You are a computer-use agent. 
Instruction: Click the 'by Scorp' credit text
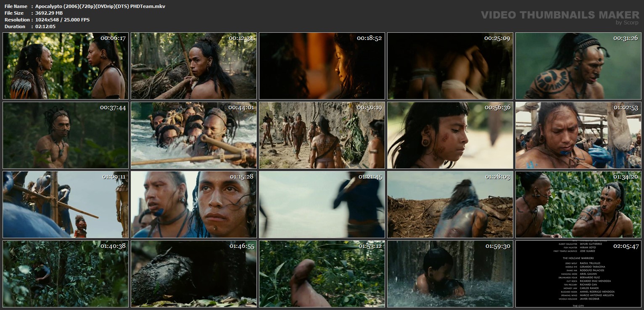tap(627, 23)
